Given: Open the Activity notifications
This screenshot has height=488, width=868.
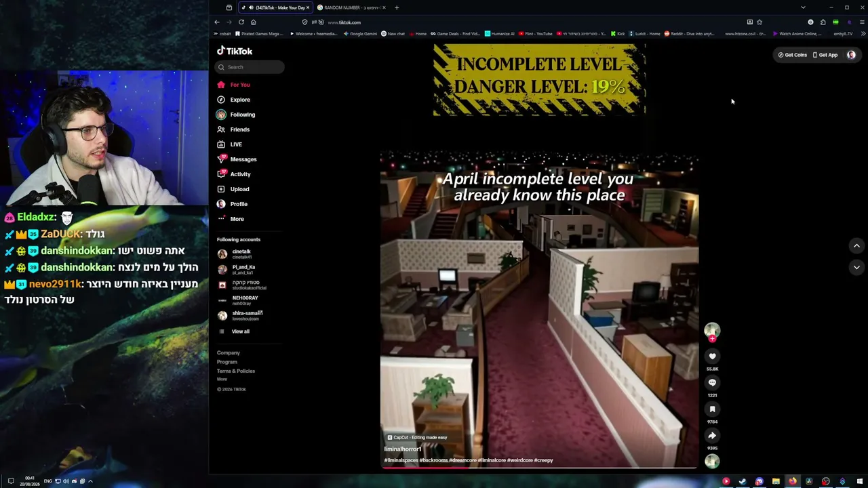Looking at the screenshot, I should point(234,174).
